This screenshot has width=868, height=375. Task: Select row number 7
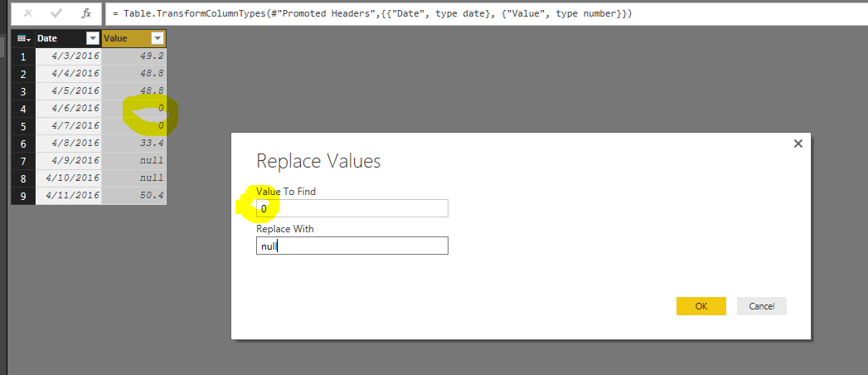pyautogui.click(x=22, y=161)
